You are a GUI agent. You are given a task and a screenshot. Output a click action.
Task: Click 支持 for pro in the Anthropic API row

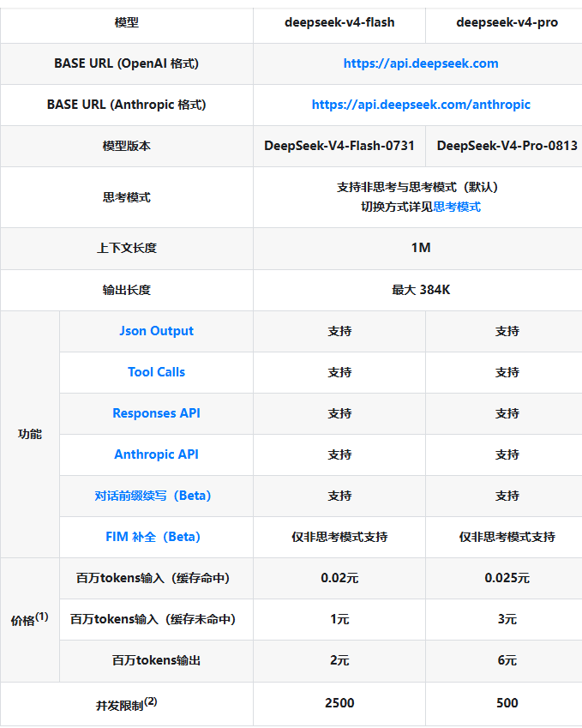[x=507, y=455]
